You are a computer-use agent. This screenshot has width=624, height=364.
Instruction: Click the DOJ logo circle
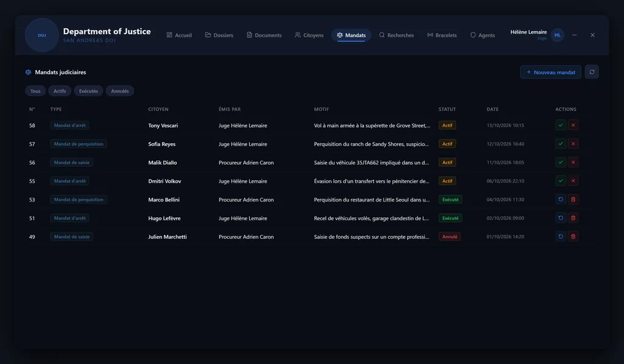[42, 35]
